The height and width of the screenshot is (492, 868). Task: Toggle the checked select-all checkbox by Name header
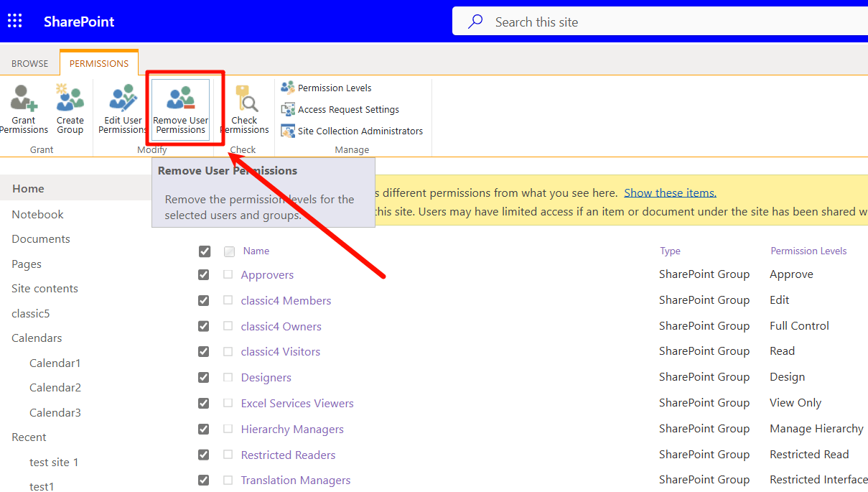coord(205,251)
